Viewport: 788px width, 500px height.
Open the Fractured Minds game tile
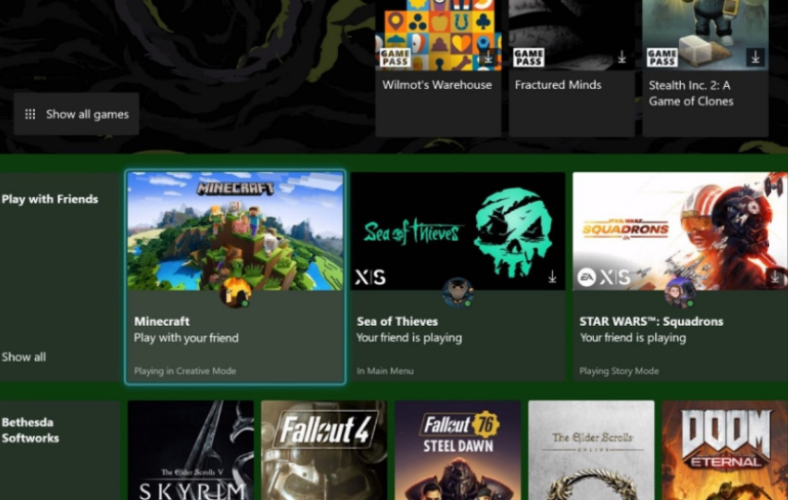click(571, 68)
